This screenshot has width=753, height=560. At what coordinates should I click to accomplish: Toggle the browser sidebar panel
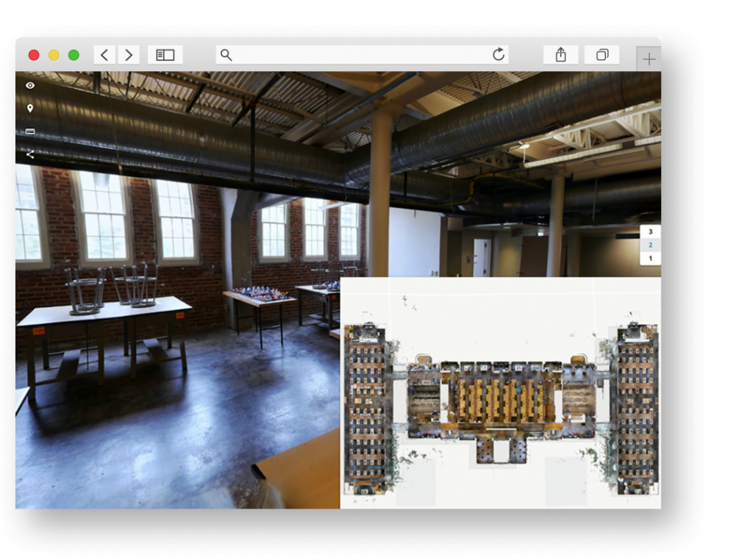[x=165, y=54]
